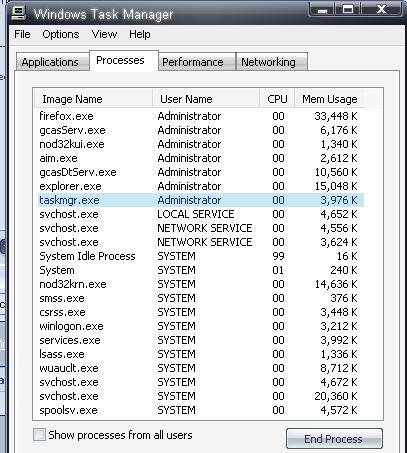This screenshot has height=453, width=407.
Task: Select the firefox.exe process row
Action: [201, 116]
